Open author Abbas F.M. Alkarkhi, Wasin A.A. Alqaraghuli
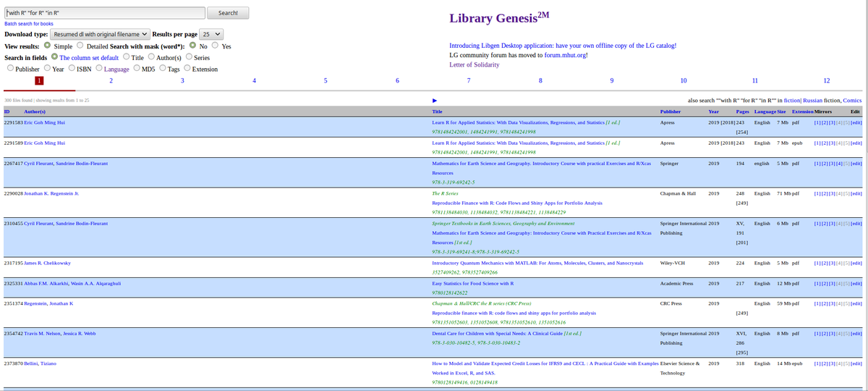This screenshot has height=391, width=868. pyautogui.click(x=72, y=283)
